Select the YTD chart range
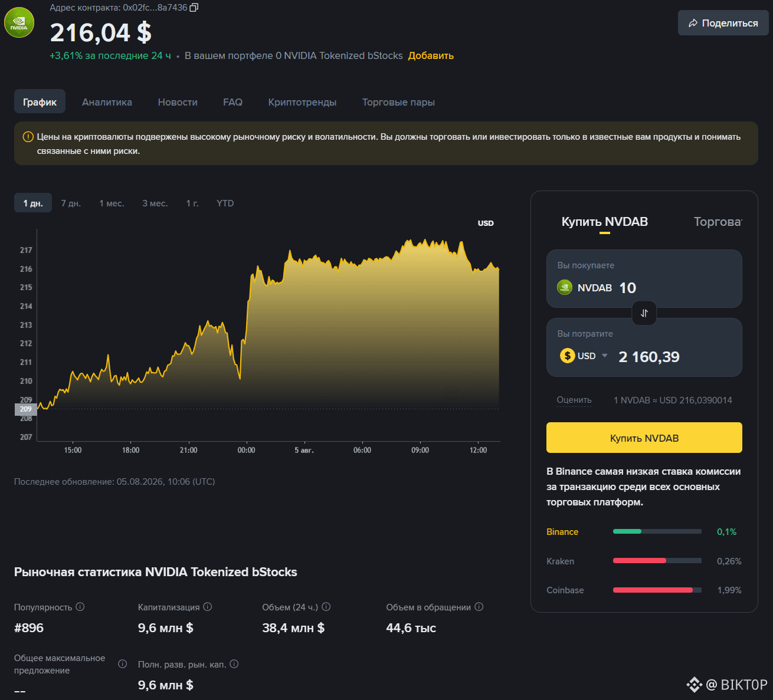 [225, 203]
